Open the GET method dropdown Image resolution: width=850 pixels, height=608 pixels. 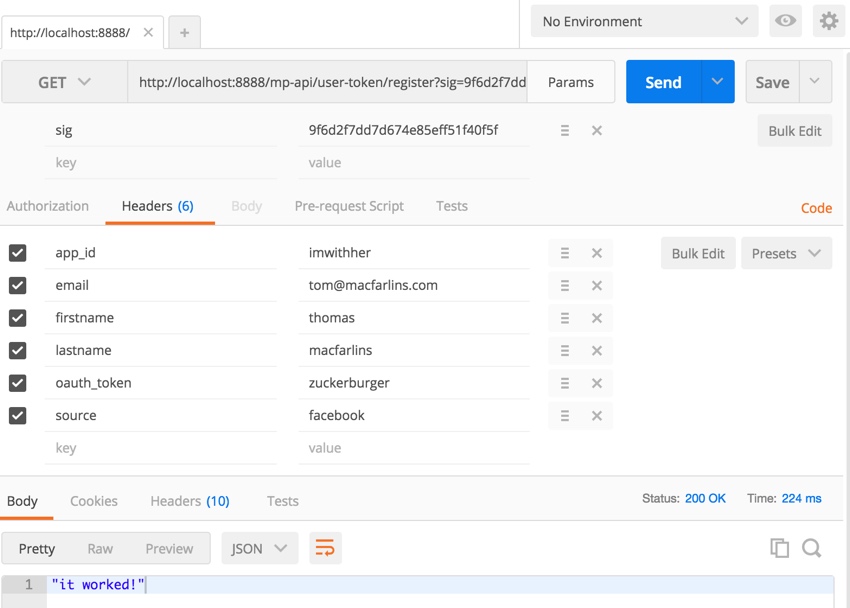click(x=64, y=82)
